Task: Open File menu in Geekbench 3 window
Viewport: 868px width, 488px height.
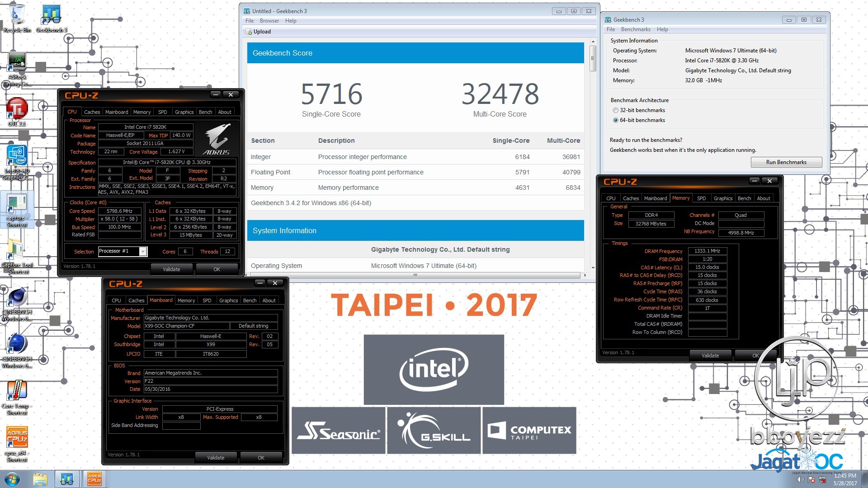Action: tap(611, 29)
